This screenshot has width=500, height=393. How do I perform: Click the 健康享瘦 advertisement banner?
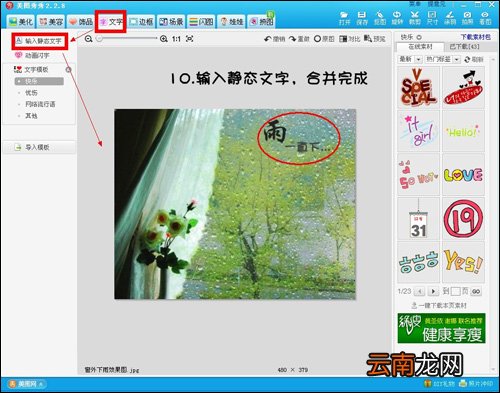[x=441, y=328]
